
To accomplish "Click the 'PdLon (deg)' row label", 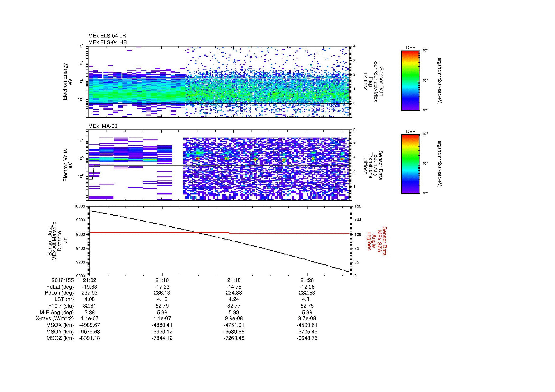I will coord(59,293).
